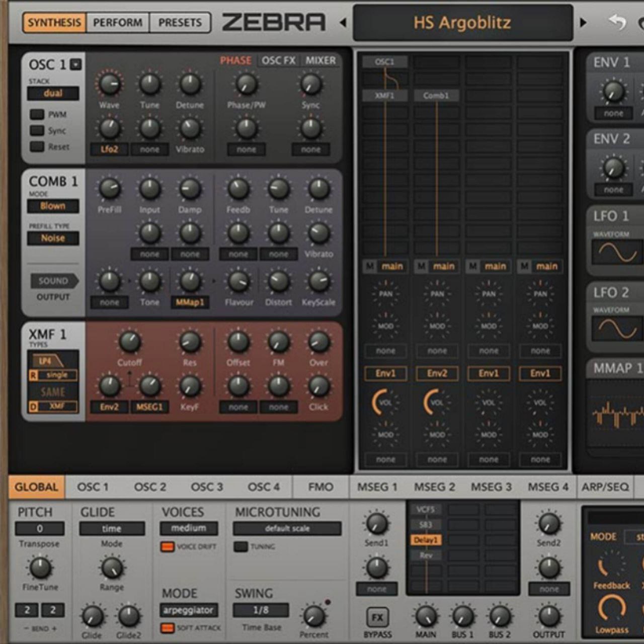Mute the second lane with M button

[x=421, y=266]
